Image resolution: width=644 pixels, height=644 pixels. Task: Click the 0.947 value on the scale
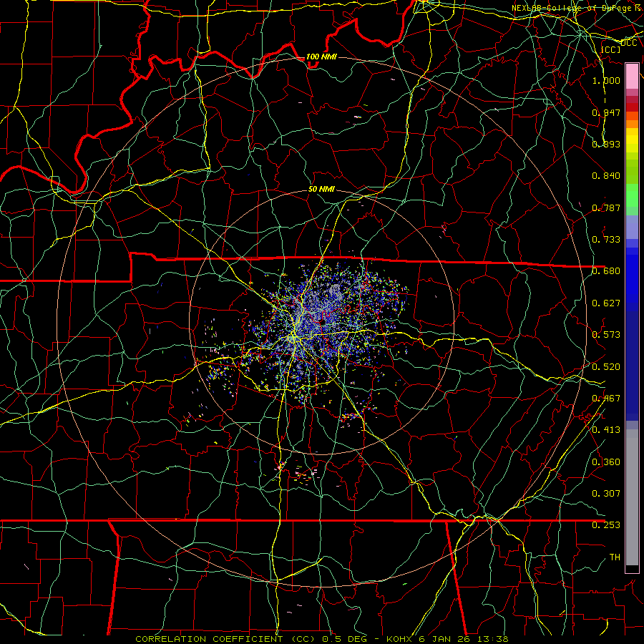tap(606, 112)
